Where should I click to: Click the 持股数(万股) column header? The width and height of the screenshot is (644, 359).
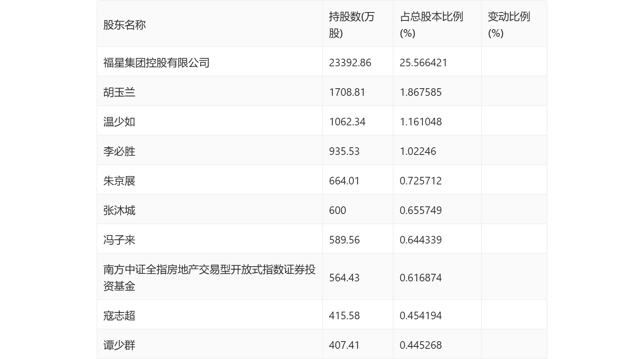pyautogui.click(x=352, y=25)
